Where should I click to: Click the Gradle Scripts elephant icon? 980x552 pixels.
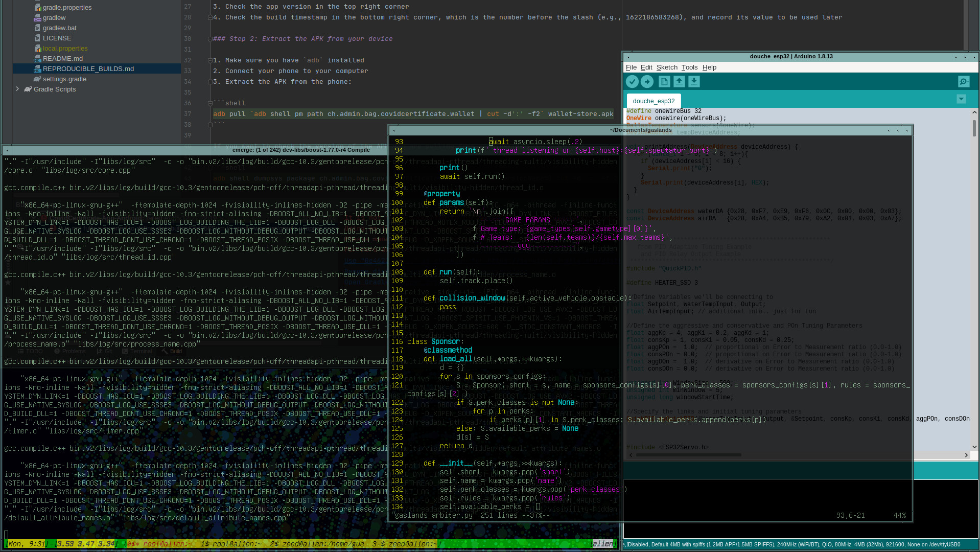(x=28, y=89)
